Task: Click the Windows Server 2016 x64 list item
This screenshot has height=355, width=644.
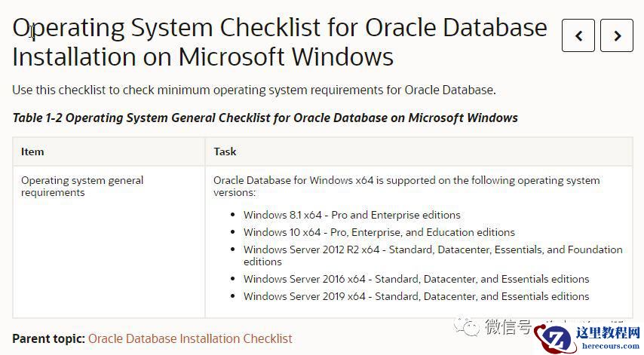Action: tap(416, 279)
